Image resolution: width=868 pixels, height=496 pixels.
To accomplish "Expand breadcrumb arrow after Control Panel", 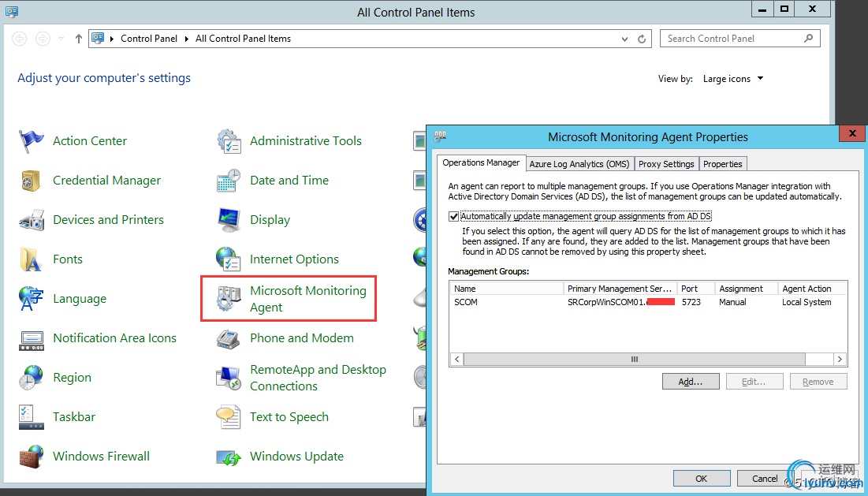I will [187, 39].
